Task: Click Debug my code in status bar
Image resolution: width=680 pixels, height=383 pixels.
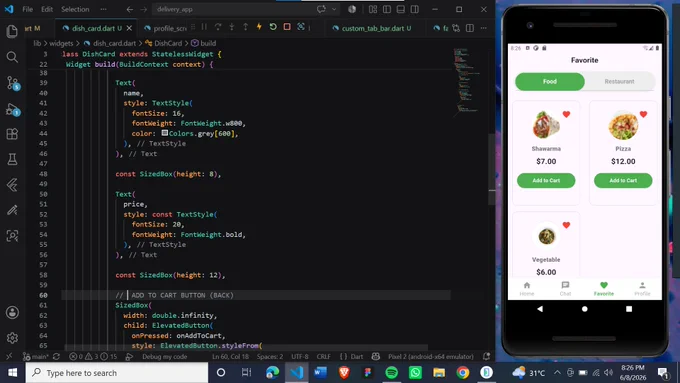Action: click(164, 357)
